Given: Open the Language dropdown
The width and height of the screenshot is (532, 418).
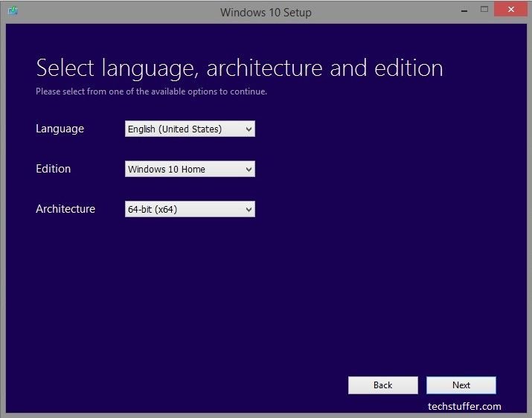Looking at the screenshot, I should pyautogui.click(x=190, y=129).
